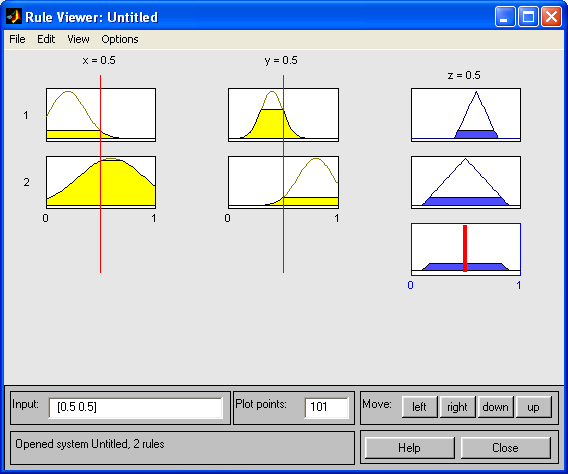The height and width of the screenshot is (474, 568).
Task: Open the File menu
Action: pyautogui.click(x=17, y=39)
